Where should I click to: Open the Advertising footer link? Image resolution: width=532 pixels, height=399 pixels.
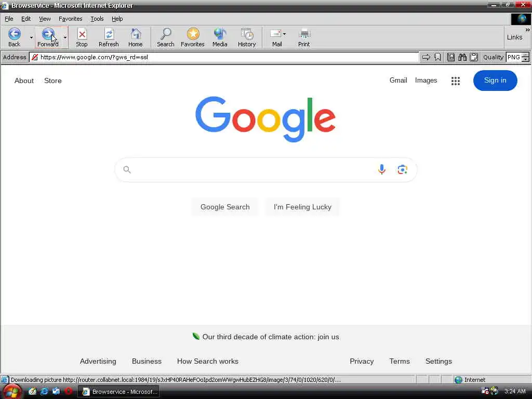click(x=98, y=362)
